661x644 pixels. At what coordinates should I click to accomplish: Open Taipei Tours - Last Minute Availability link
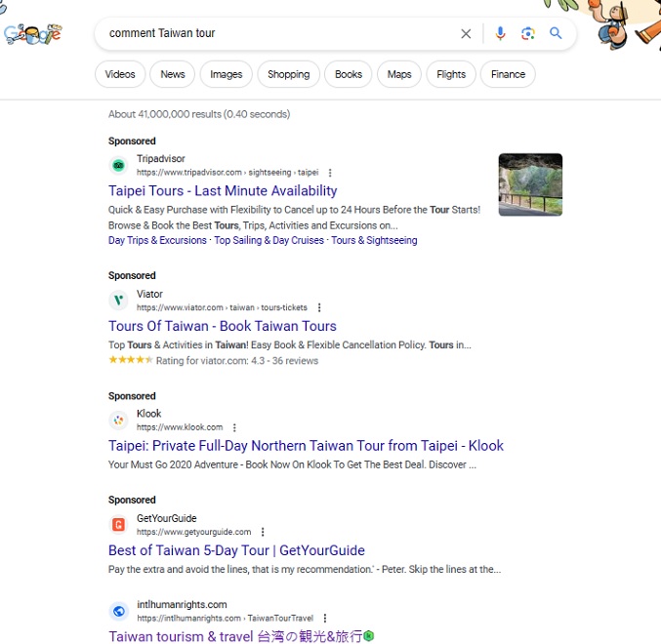click(x=223, y=191)
